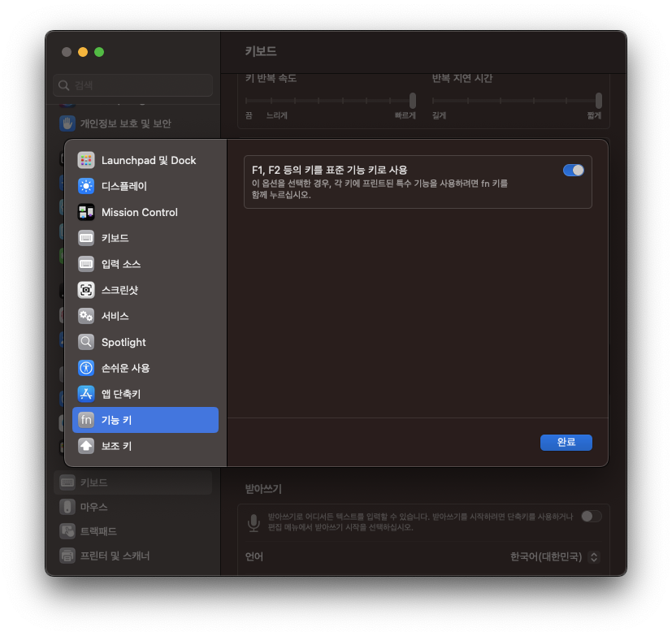Screen dimensions: 672x636
Task: Click the Spotlight magnifier icon
Action: (86, 342)
